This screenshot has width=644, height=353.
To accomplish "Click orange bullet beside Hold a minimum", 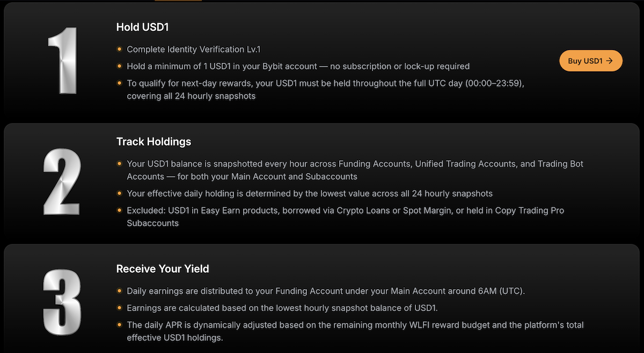I will [x=119, y=67].
